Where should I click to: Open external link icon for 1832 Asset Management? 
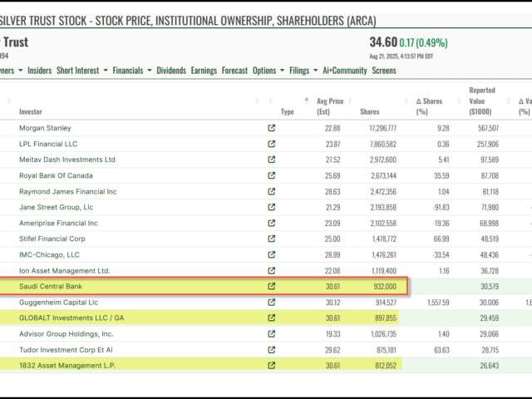click(272, 366)
